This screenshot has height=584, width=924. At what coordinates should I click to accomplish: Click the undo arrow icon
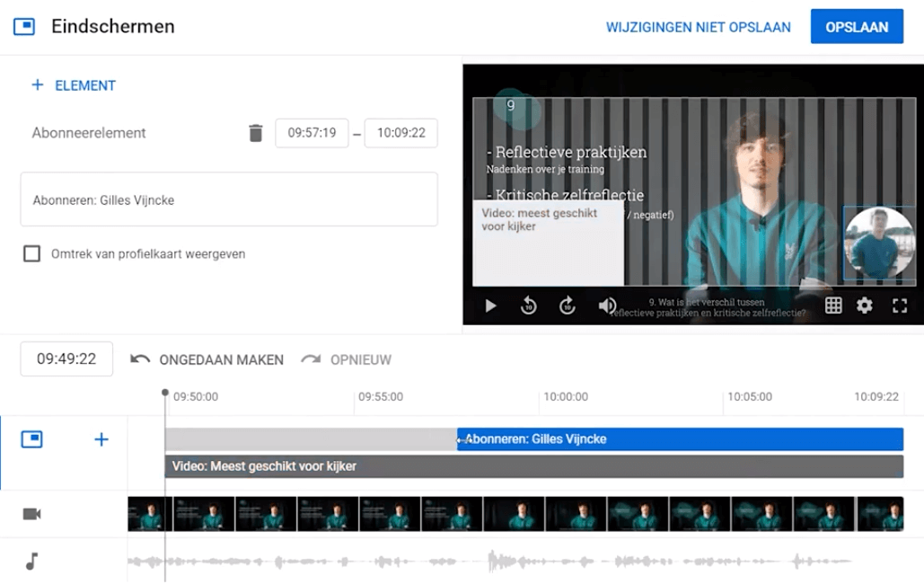pos(140,358)
